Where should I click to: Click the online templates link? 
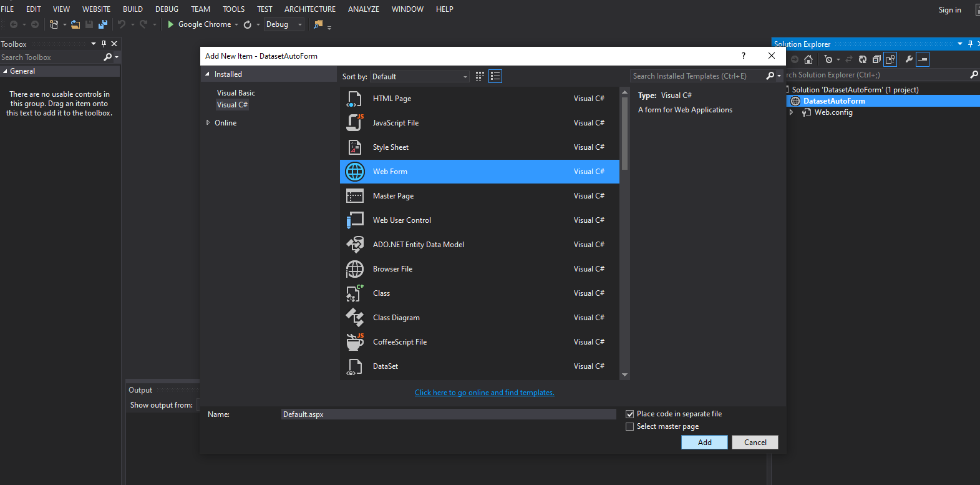click(x=485, y=393)
